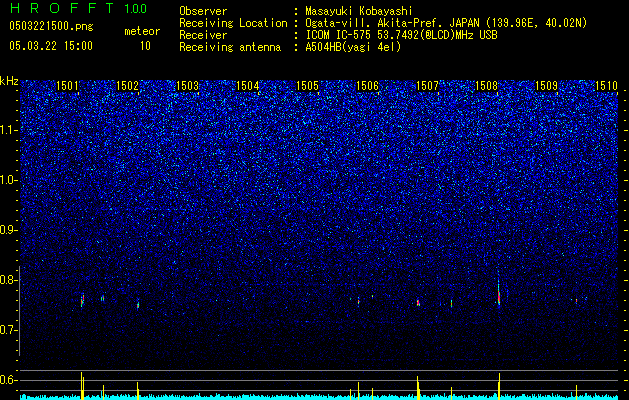
Task: Click the 0.7 frequency axis label
Action: coord(8,330)
